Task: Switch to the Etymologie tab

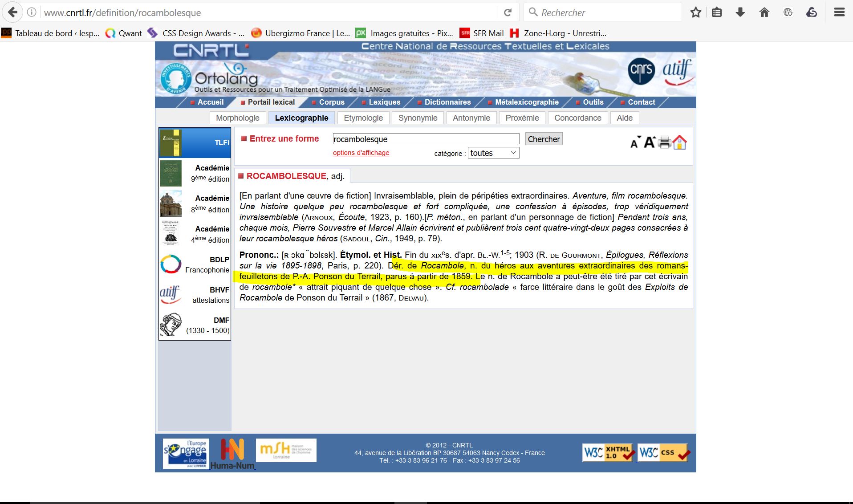Action: (363, 118)
